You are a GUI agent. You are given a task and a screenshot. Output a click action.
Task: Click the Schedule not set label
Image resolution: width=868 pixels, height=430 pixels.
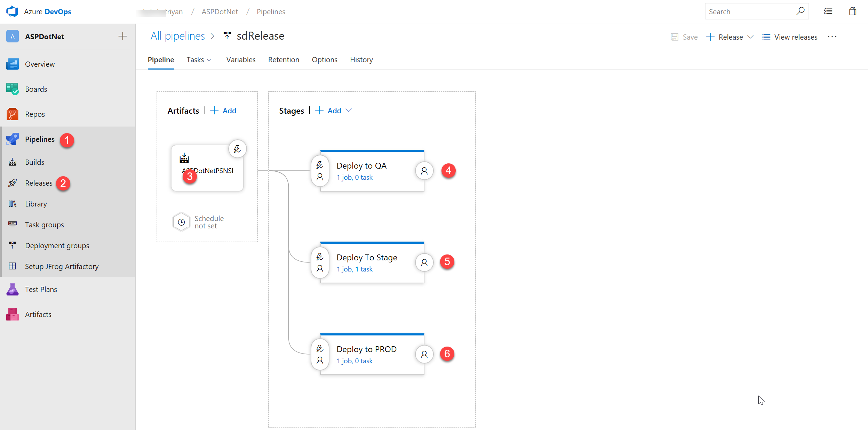(209, 222)
